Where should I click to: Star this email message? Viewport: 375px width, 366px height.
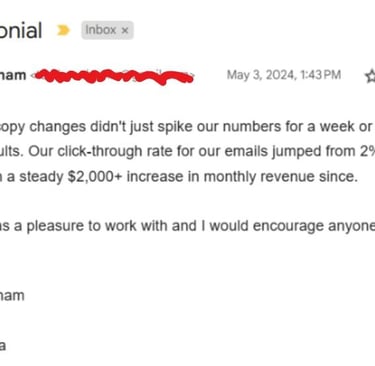[x=370, y=76]
